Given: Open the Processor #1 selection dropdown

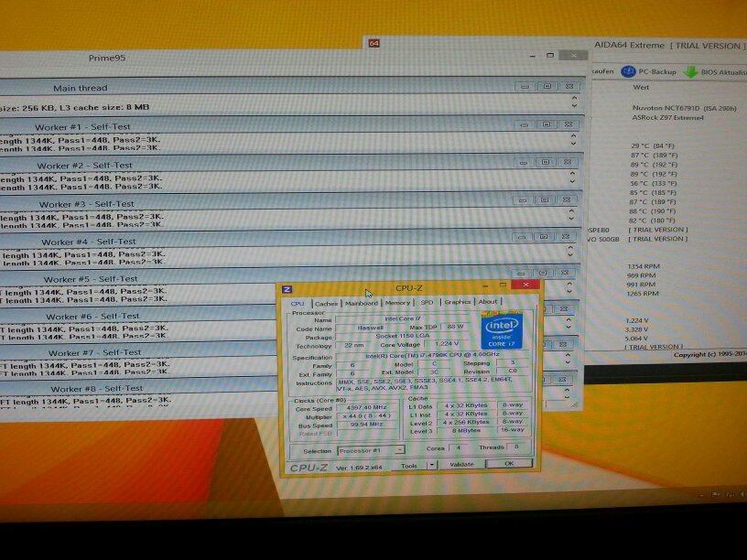Looking at the screenshot, I should click(371, 450).
